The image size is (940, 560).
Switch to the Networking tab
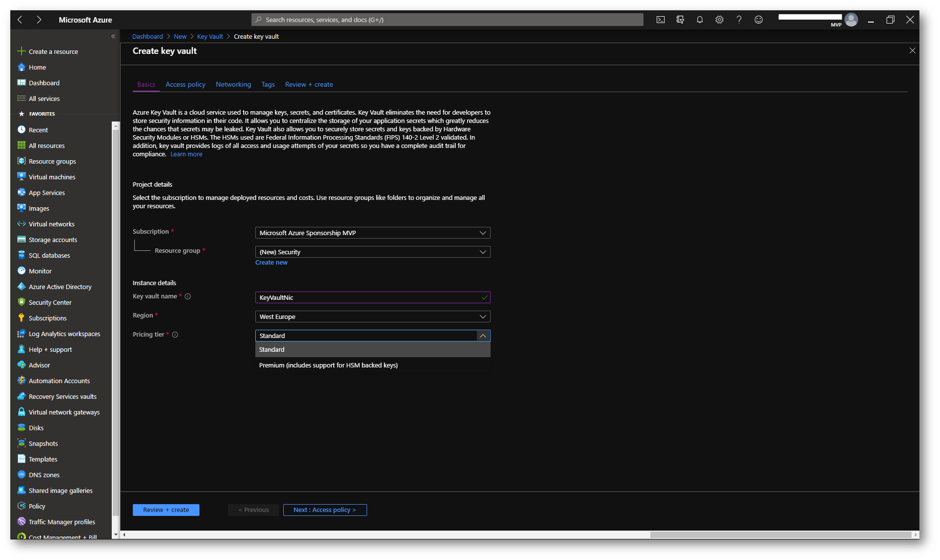pos(233,84)
